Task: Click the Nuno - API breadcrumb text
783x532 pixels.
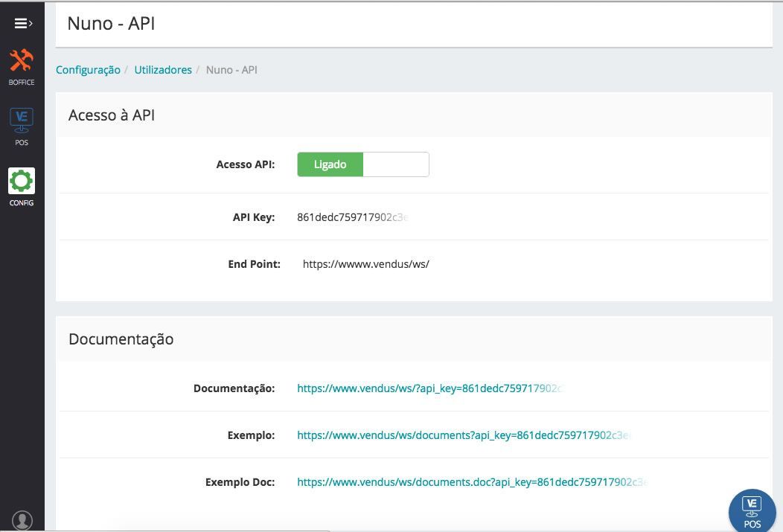Action: click(231, 70)
